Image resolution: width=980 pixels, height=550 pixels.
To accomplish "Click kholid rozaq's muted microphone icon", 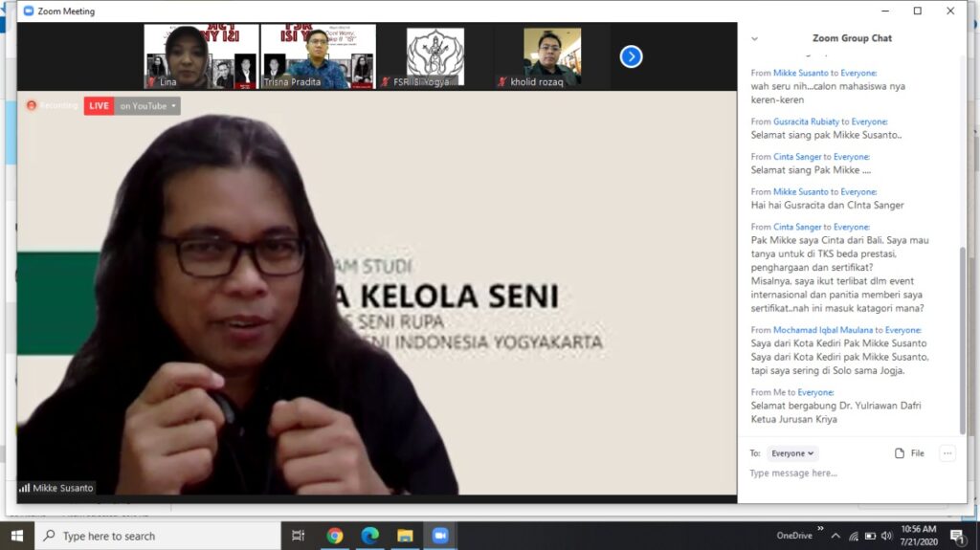I will [501, 82].
